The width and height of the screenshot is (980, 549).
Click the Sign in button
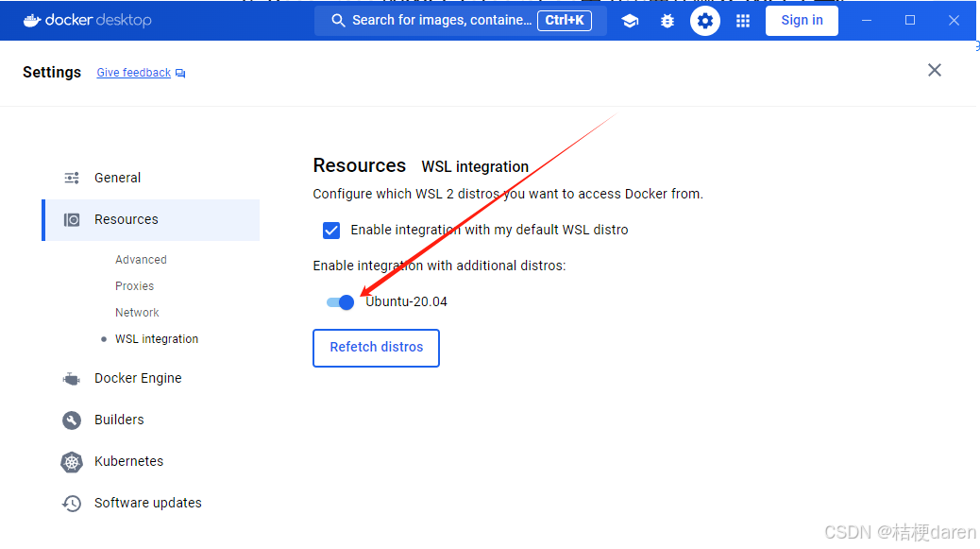tap(802, 21)
